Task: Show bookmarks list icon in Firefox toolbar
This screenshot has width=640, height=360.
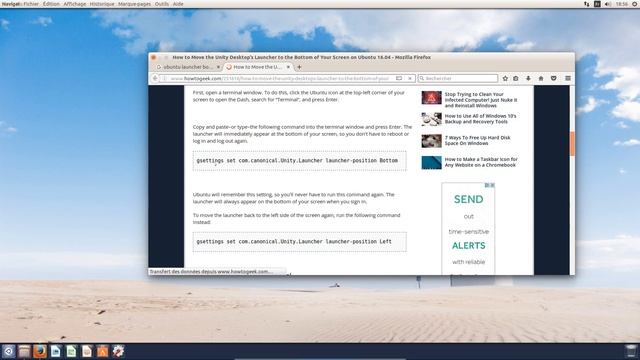Action: coord(516,78)
